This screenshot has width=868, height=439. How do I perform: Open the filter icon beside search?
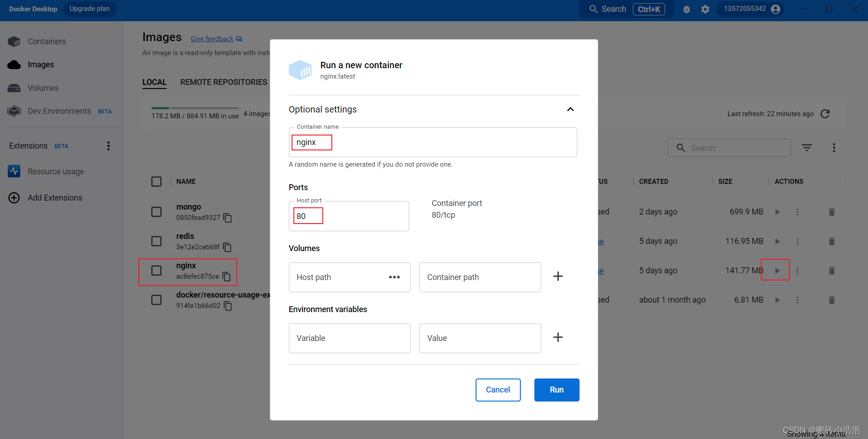807,148
